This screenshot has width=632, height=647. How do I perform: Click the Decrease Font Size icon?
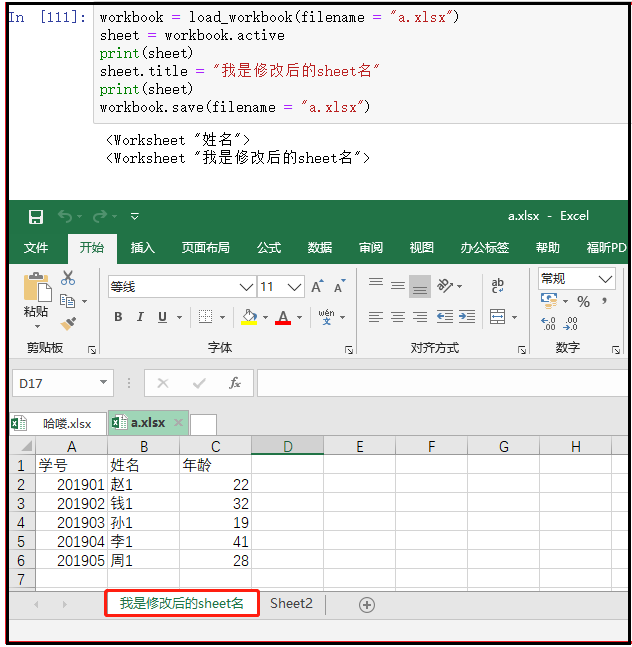(340, 286)
